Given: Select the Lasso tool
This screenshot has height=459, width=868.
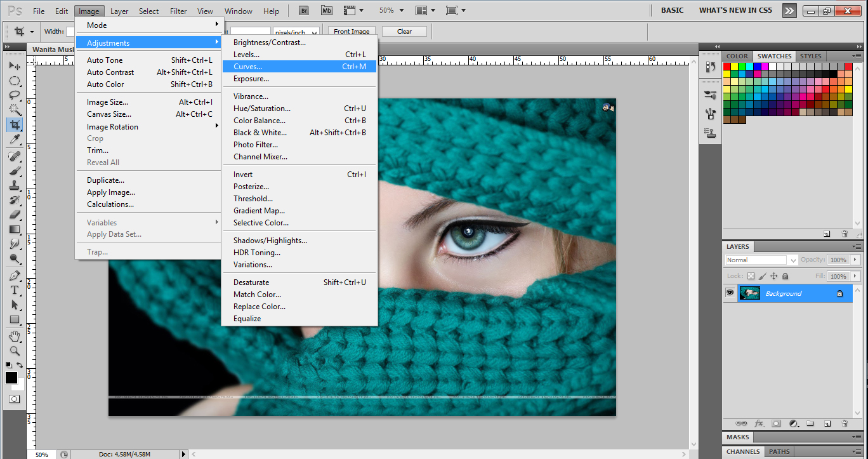Looking at the screenshot, I should coord(14,95).
